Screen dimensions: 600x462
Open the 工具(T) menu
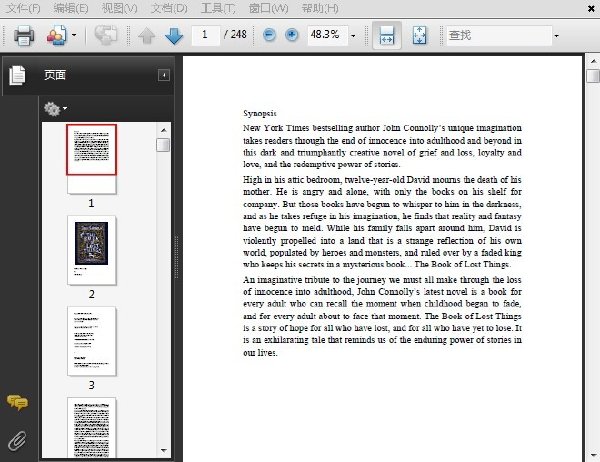click(x=218, y=8)
